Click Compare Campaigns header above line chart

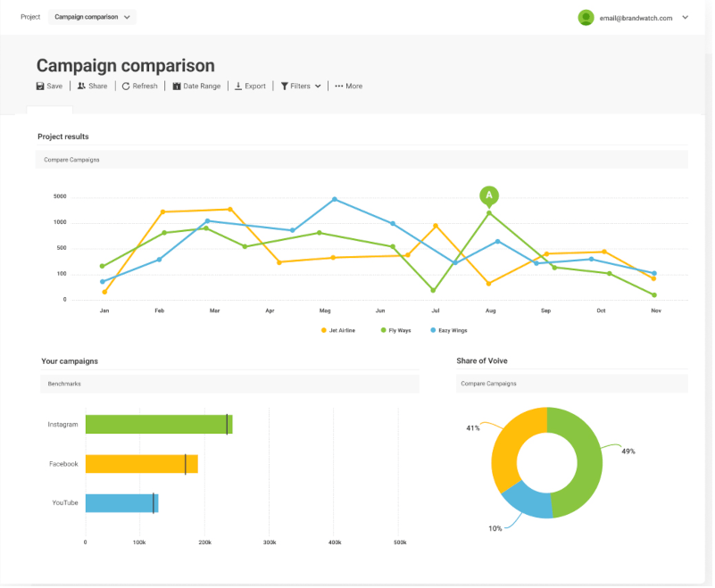[x=362, y=160]
